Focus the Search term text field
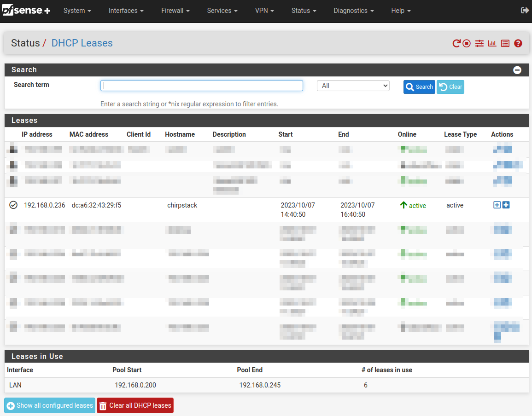The width and height of the screenshot is (532, 416). coord(202,86)
